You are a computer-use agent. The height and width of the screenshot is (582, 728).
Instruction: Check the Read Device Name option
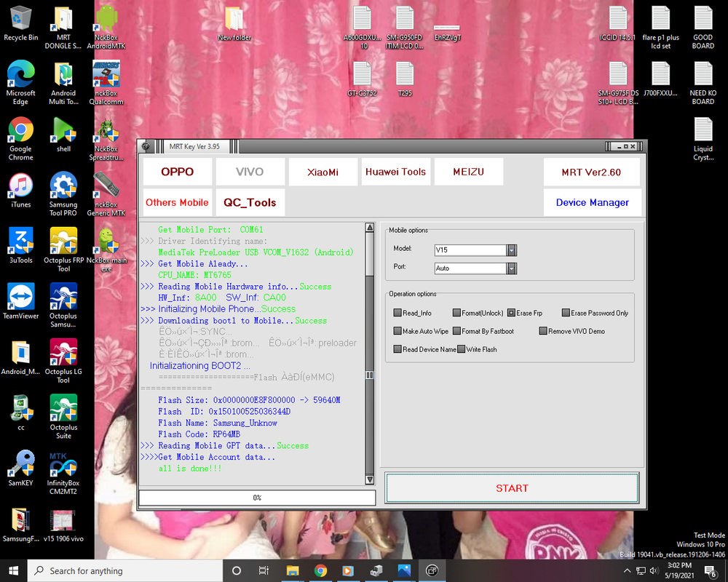pos(397,349)
